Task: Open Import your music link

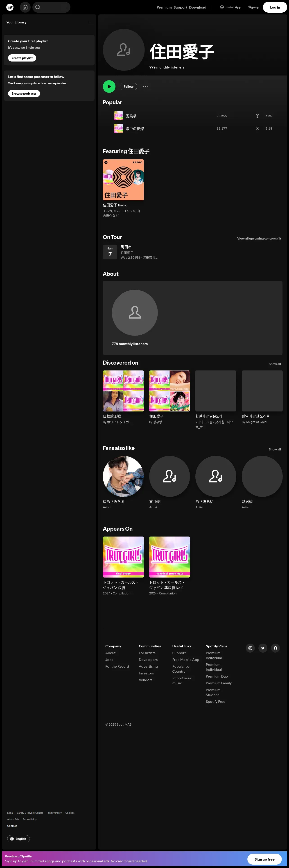Action: (x=182, y=681)
